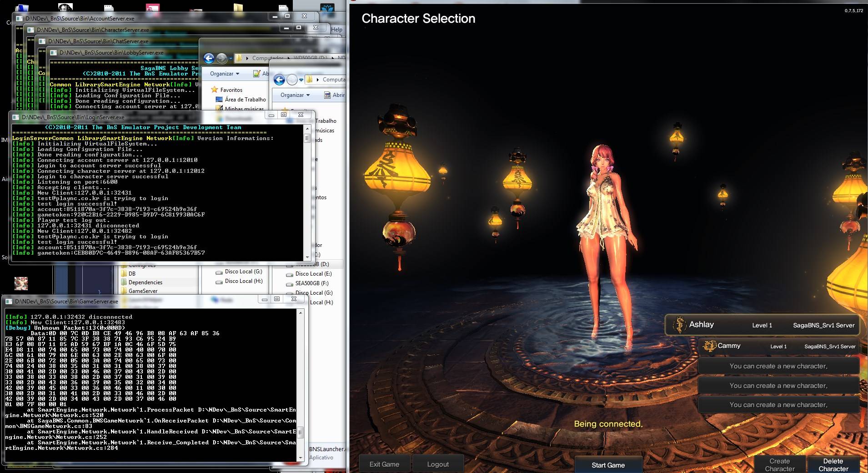868x473 pixels.
Task: Click the GameServer folder icon
Action: point(124,291)
